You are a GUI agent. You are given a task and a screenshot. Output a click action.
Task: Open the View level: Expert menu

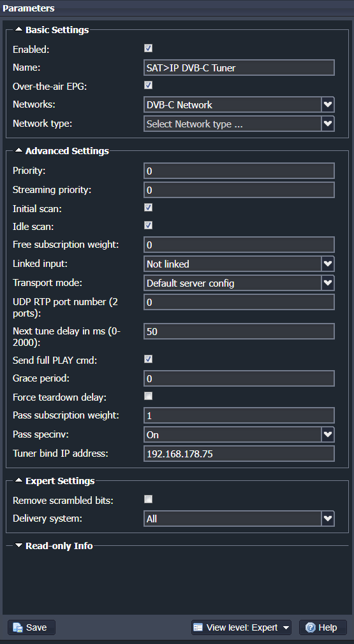click(x=241, y=627)
